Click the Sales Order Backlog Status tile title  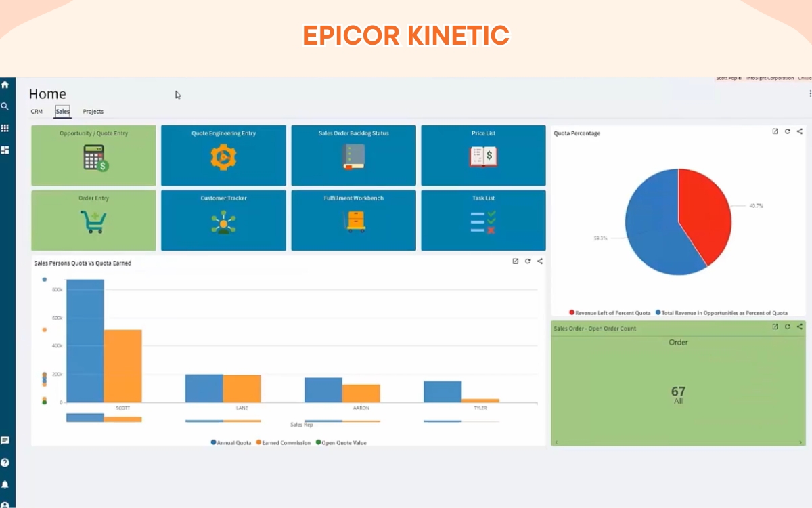point(353,133)
